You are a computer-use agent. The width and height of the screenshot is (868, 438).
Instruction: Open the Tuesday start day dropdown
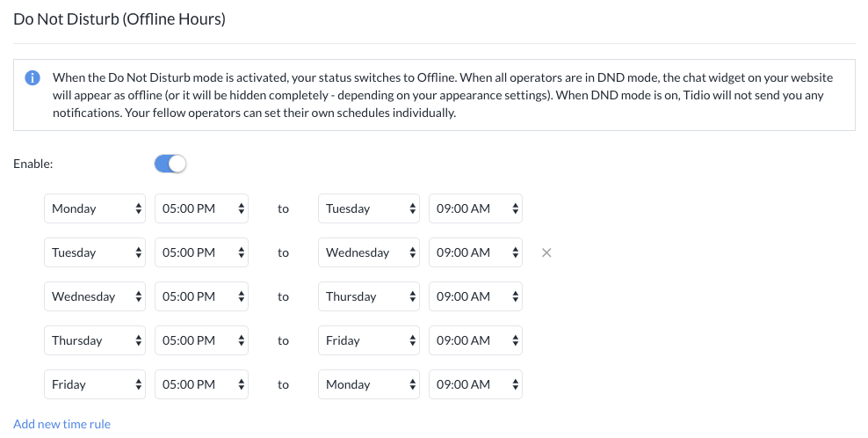tap(95, 252)
